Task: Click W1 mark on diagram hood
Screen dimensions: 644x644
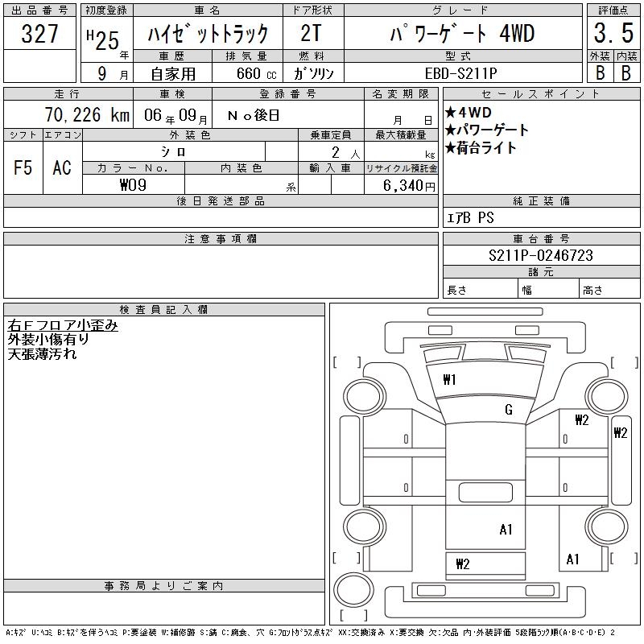Action: 450,380
